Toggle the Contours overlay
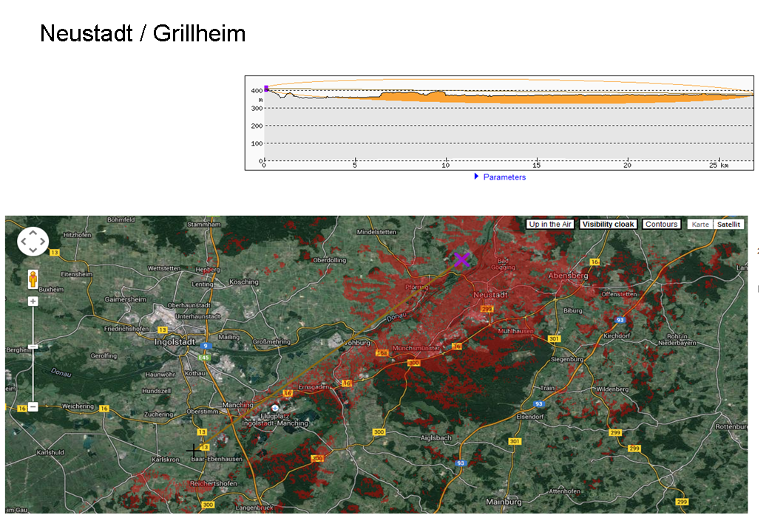The width and height of the screenshot is (769, 532). point(660,224)
